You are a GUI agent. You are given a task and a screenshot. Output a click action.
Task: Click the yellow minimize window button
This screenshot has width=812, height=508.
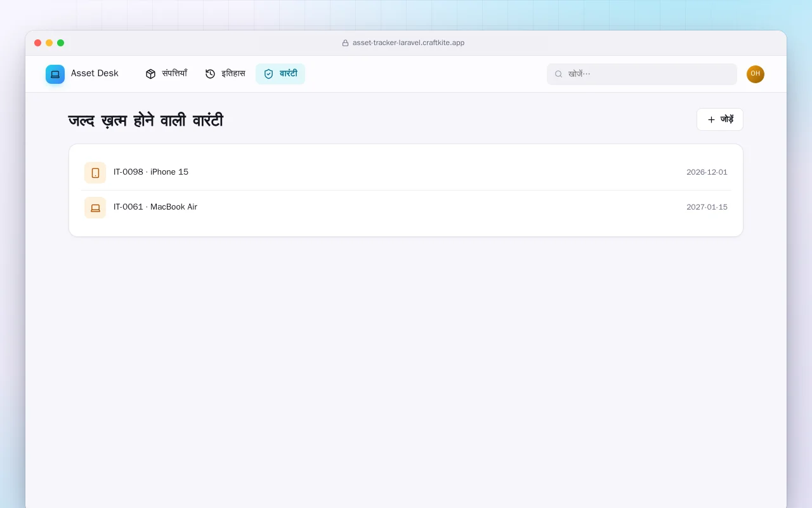tap(49, 43)
